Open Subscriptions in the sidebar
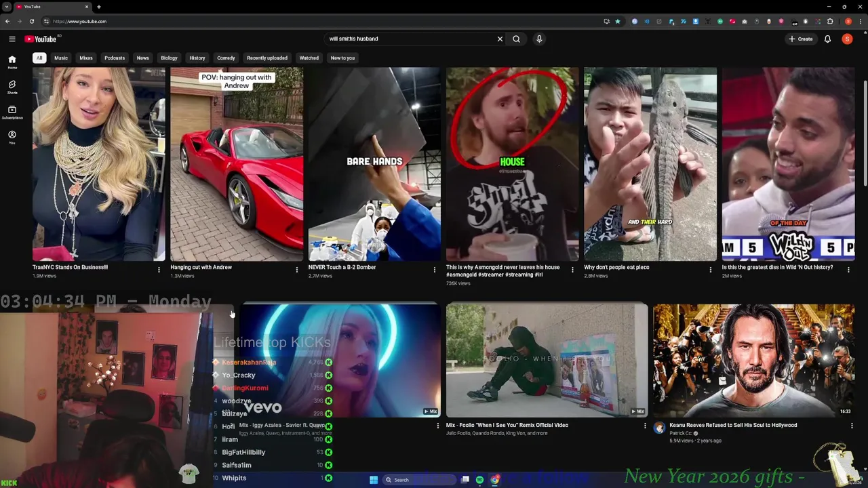The image size is (868, 488). pyautogui.click(x=12, y=113)
